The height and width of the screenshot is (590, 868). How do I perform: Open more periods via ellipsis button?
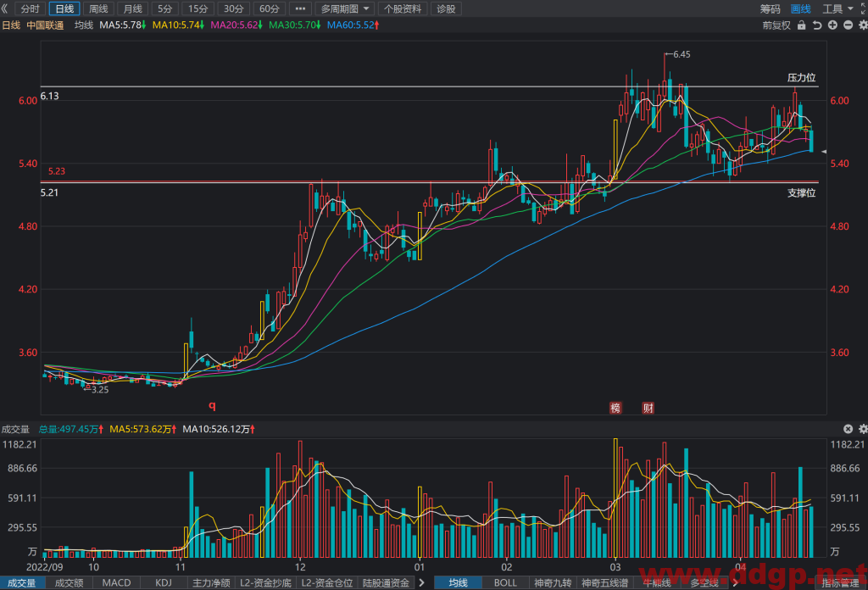pyautogui.click(x=300, y=8)
